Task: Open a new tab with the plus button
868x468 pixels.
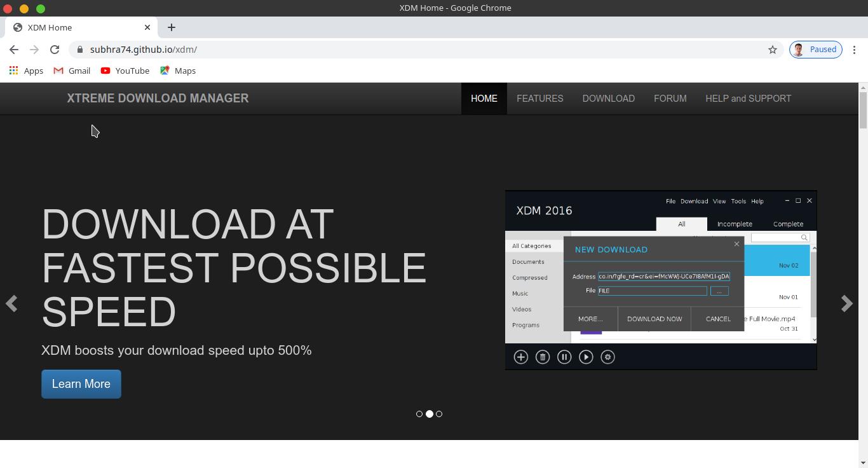Action: (172, 27)
